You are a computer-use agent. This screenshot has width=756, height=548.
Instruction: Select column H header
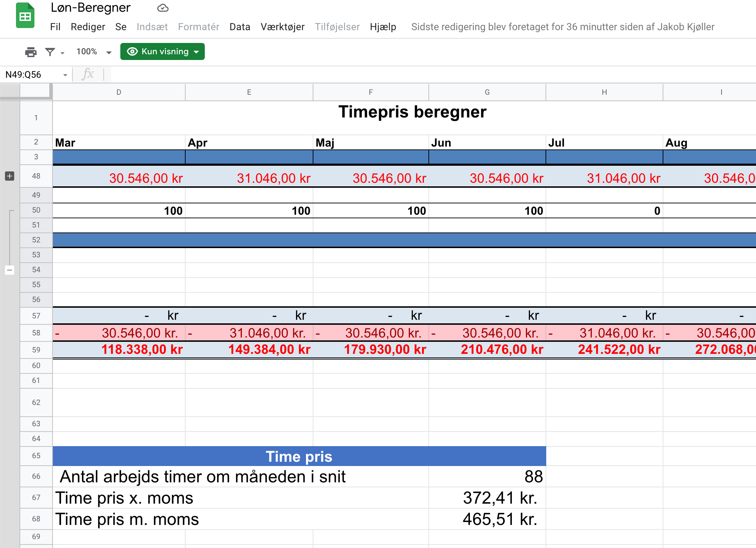click(x=604, y=92)
